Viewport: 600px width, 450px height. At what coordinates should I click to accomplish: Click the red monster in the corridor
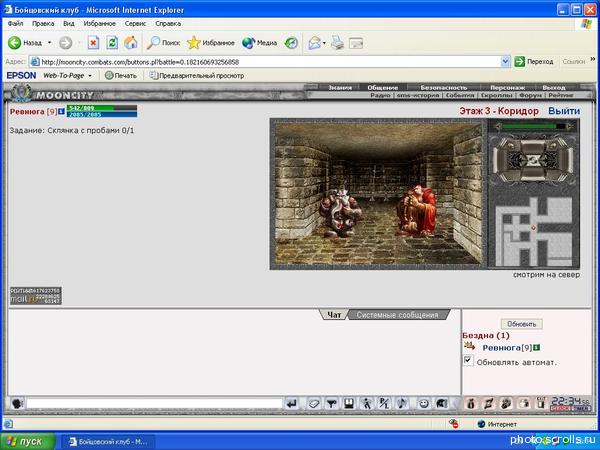[416, 211]
